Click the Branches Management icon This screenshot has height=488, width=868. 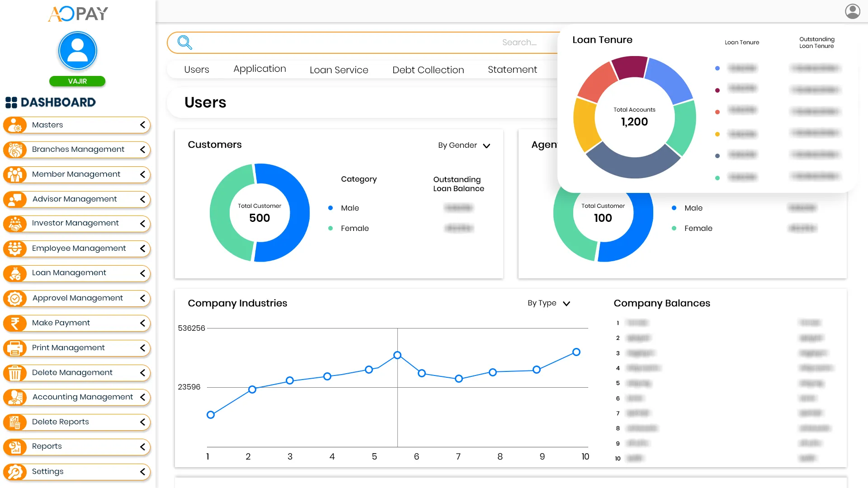tap(16, 150)
